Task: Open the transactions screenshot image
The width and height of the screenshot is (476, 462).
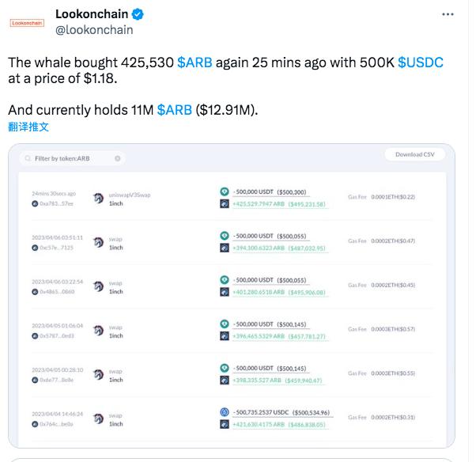Action: tap(232, 296)
